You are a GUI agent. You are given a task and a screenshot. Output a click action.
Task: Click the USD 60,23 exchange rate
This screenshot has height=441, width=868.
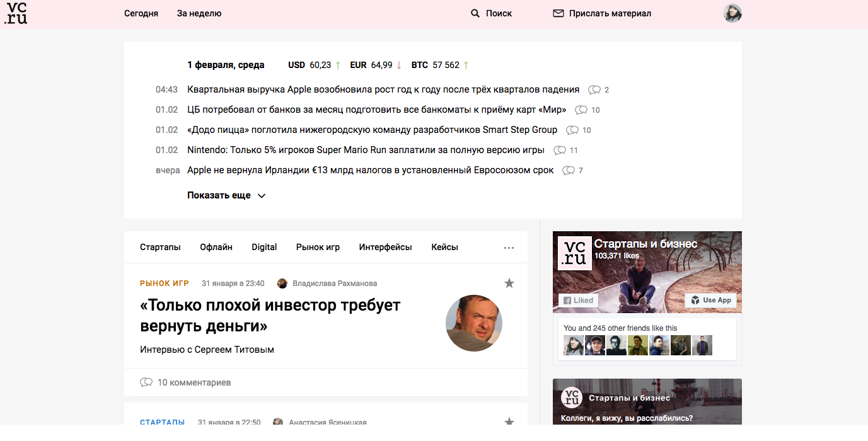[x=314, y=65]
